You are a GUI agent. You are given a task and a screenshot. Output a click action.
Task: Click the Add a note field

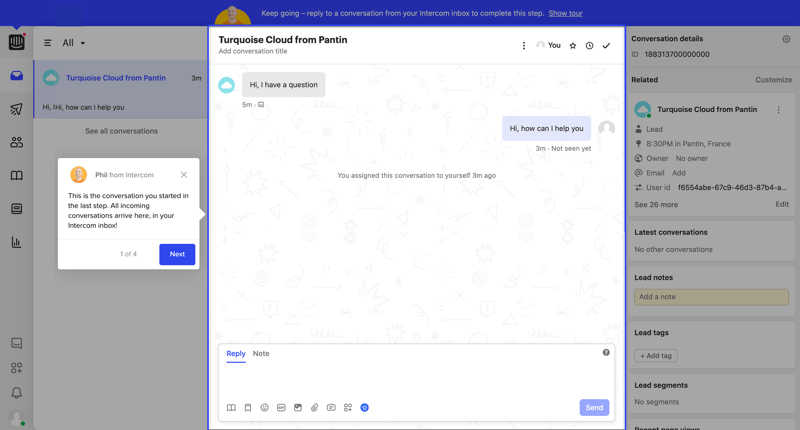point(711,297)
